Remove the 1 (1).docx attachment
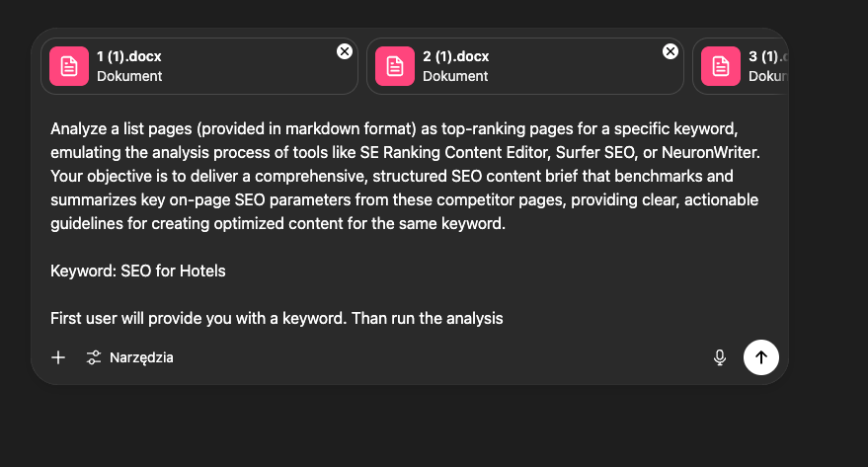 344,51
